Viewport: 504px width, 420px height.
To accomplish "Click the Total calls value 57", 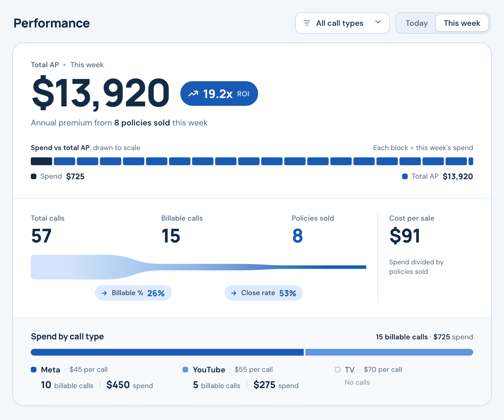I will click(x=41, y=236).
